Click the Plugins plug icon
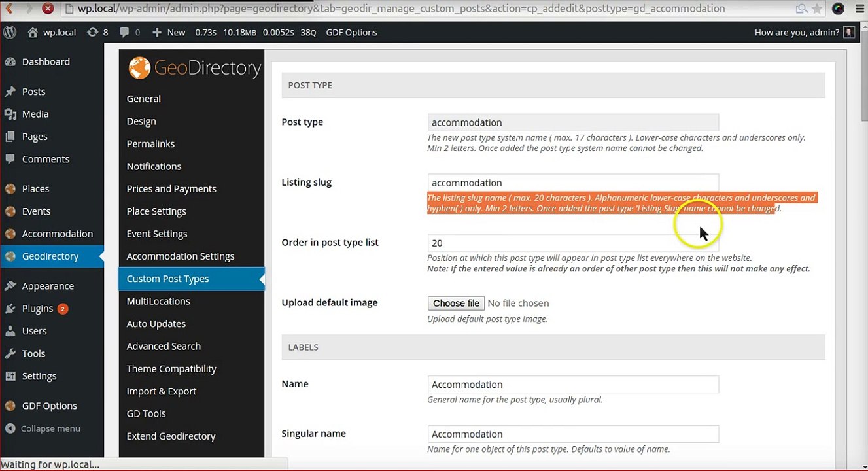The height and width of the screenshot is (471, 868). (x=10, y=308)
